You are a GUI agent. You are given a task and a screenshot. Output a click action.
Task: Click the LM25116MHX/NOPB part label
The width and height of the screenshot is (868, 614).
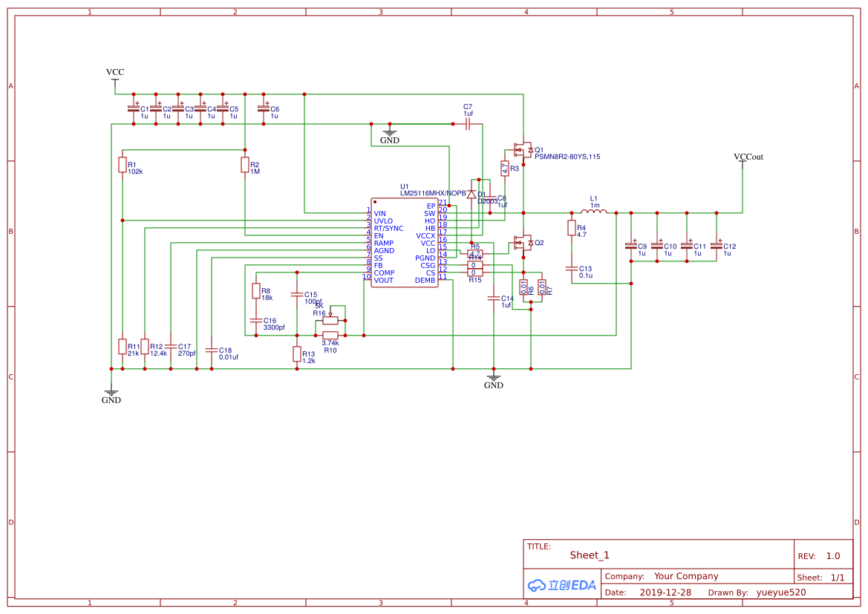[x=434, y=193]
